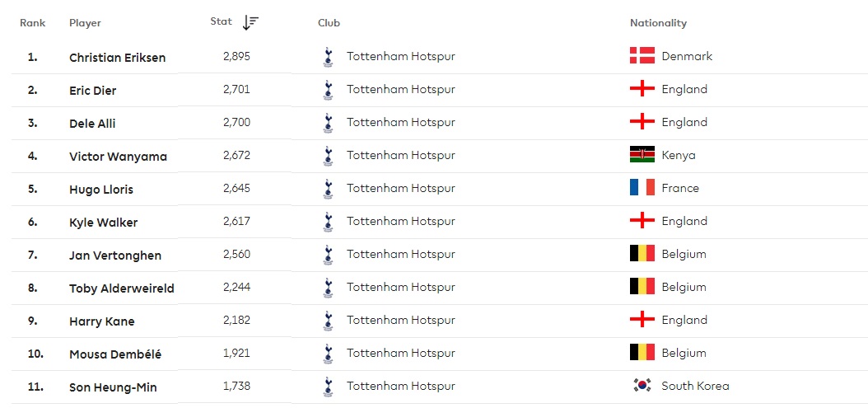Select Victor Wanyama player name
The image size is (868, 408).
click(x=118, y=157)
